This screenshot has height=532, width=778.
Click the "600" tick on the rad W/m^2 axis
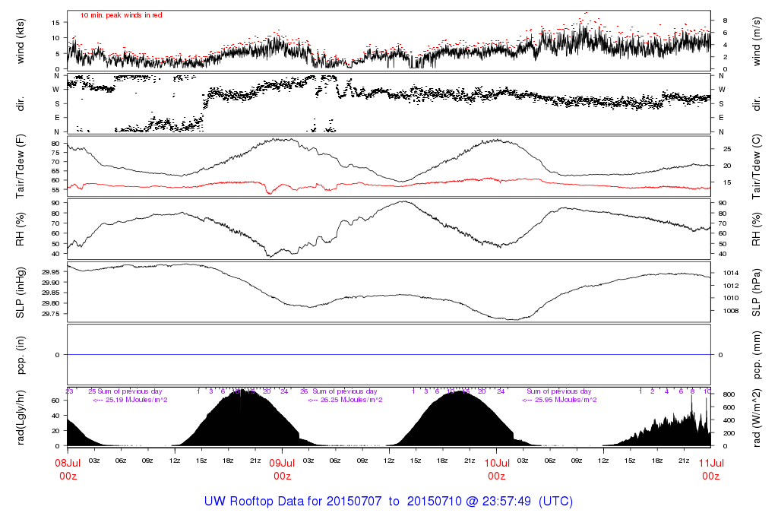click(729, 407)
